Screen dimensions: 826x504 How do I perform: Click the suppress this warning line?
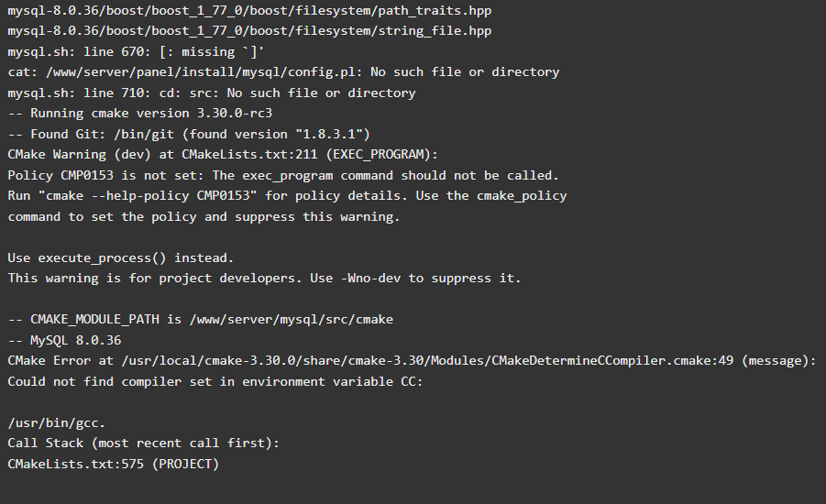pyautogui.click(x=204, y=217)
